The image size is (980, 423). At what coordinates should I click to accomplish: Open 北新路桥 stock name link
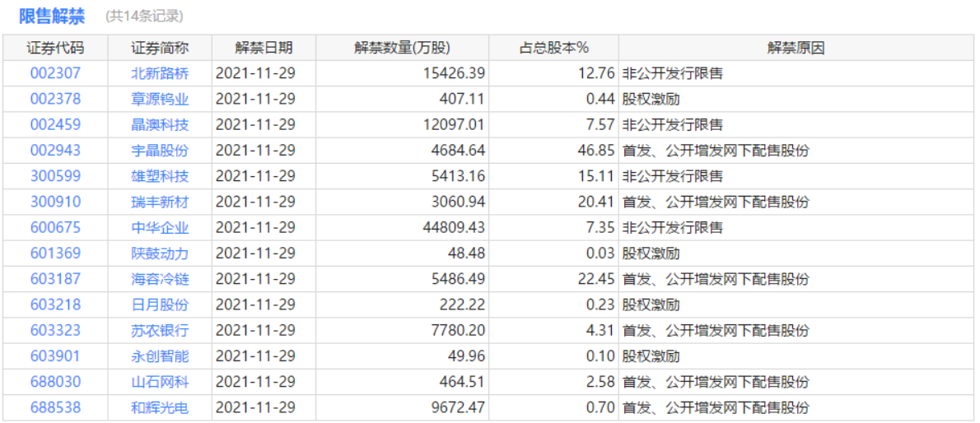coord(160,74)
